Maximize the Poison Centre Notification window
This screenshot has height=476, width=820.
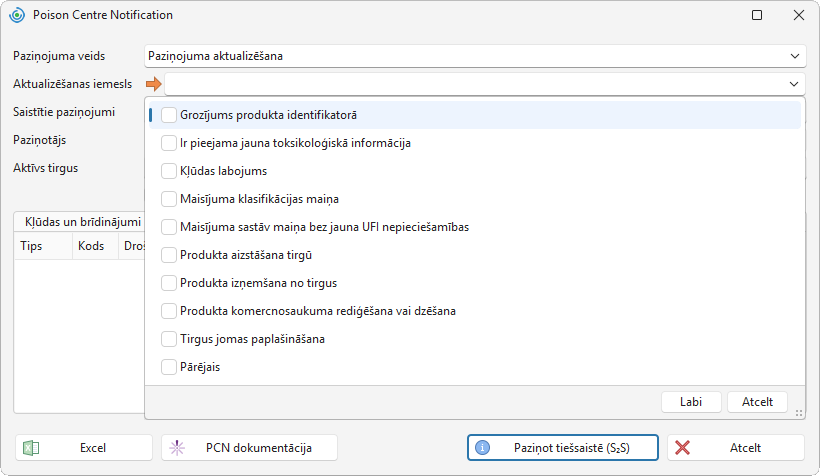pos(757,15)
